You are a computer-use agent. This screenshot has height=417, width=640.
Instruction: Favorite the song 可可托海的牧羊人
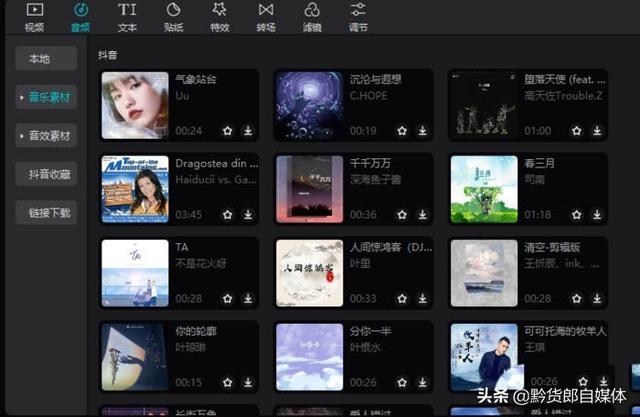coord(583,381)
